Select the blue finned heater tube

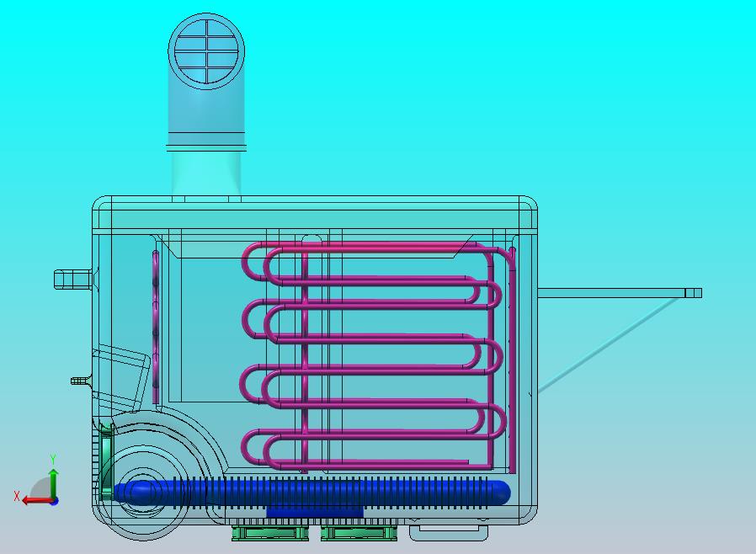click(x=312, y=493)
